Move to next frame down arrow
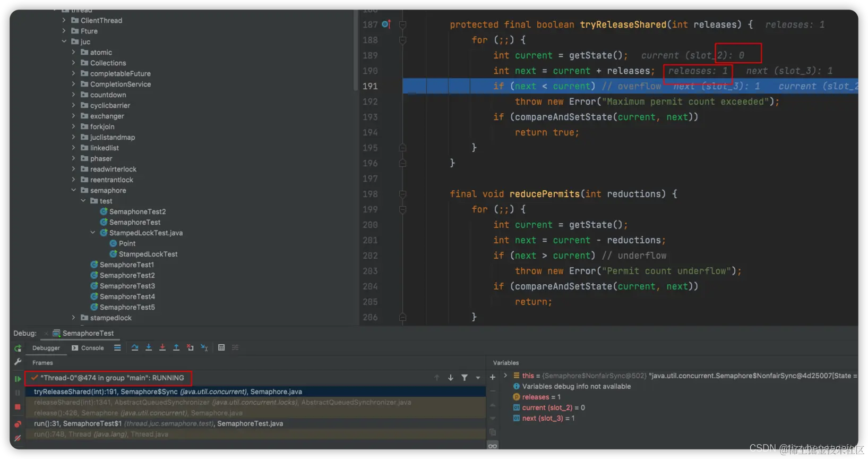 (x=451, y=378)
